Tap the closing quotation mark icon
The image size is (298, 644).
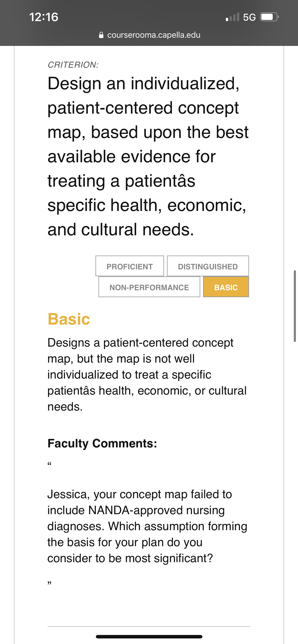(49, 583)
